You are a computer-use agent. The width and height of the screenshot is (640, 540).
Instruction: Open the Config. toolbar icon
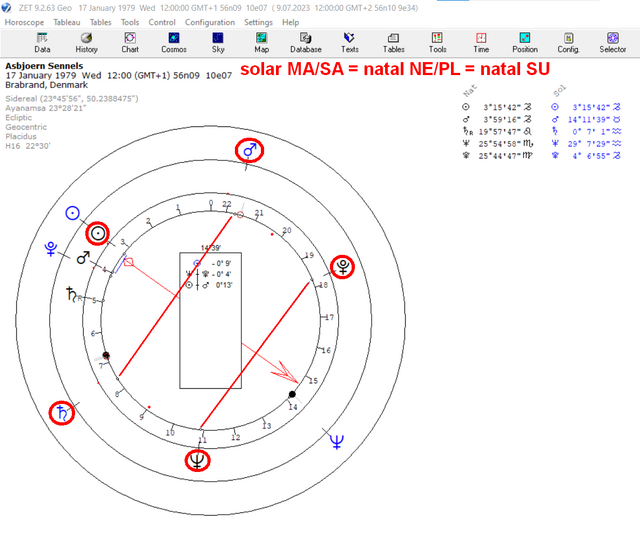point(569,43)
